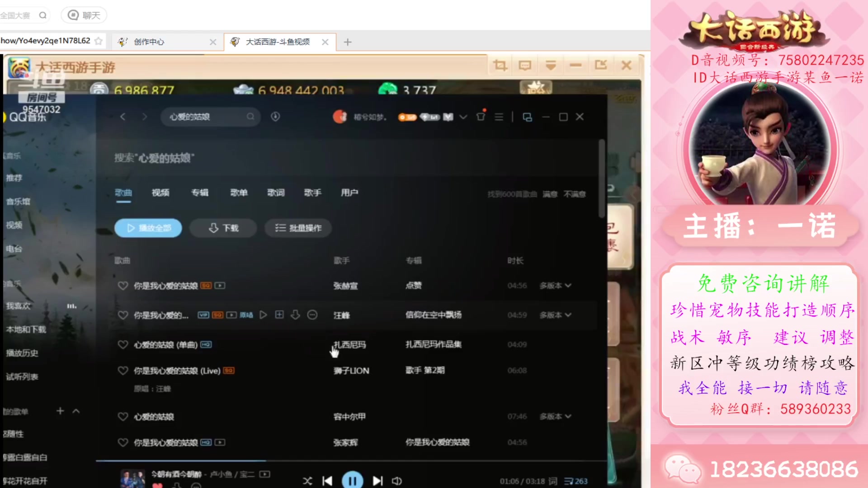
Task: Open album 信仰在空中飘扬
Action: point(433,315)
